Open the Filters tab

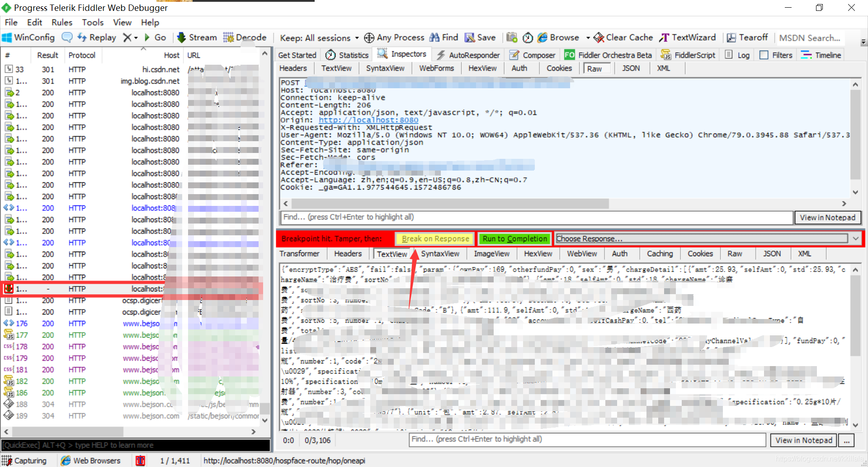coord(776,55)
